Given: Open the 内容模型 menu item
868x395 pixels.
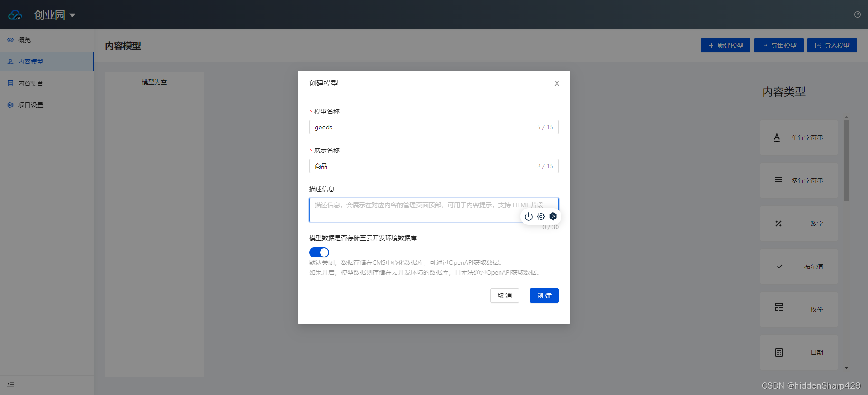Looking at the screenshot, I should coord(47,62).
